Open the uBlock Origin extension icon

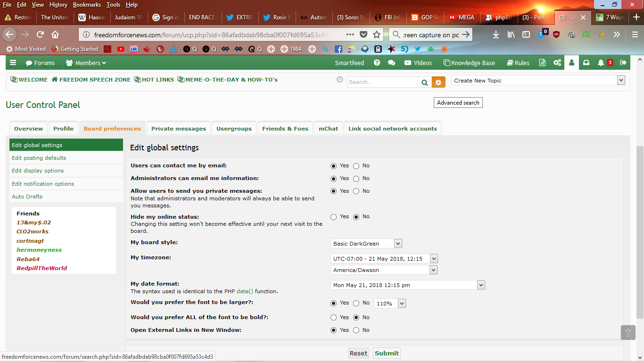coord(556,34)
